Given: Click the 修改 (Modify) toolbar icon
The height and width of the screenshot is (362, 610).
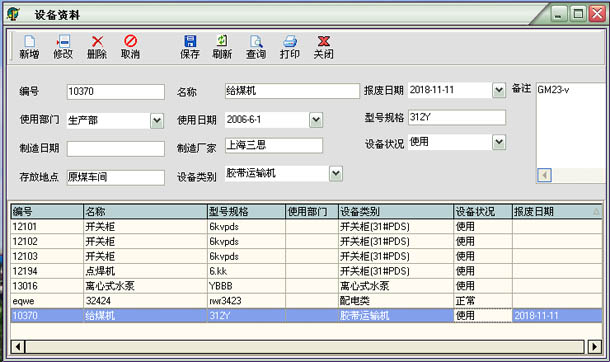Looking at the screenshot, I should [63, 47].
